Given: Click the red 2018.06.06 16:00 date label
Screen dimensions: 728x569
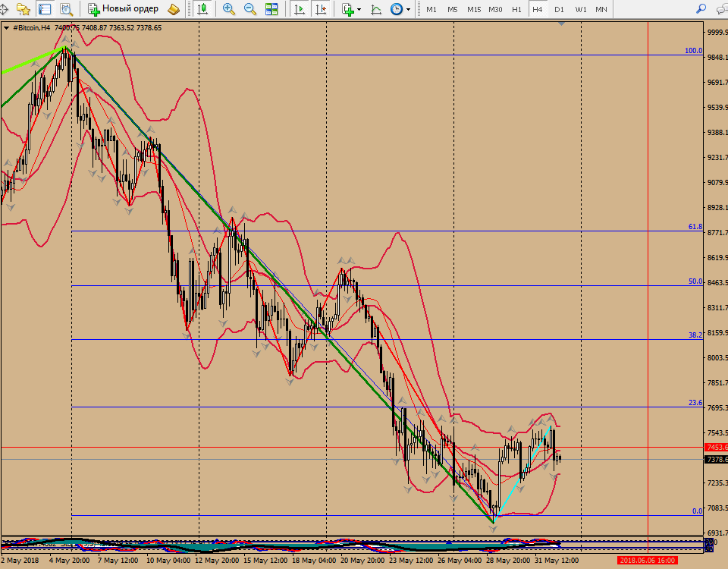Looking at the screenshot, I should [x=648, y=561].
